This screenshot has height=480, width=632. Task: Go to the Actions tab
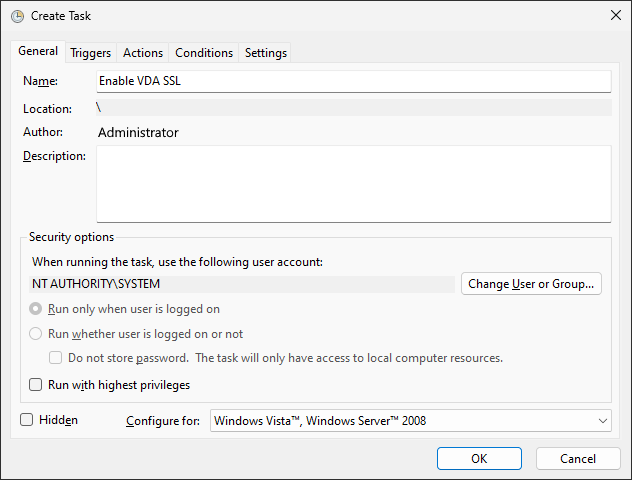(143, 53)
